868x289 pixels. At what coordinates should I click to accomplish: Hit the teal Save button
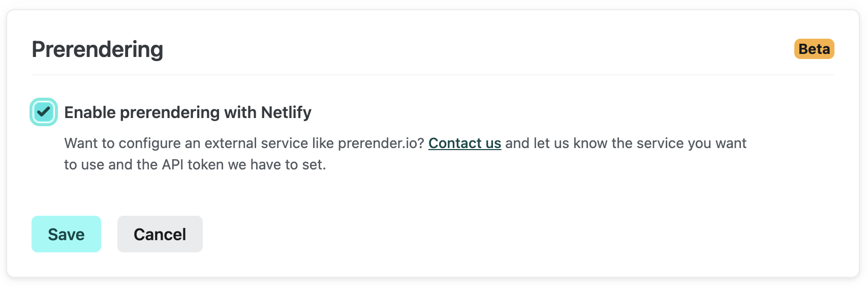pos(66,234)
